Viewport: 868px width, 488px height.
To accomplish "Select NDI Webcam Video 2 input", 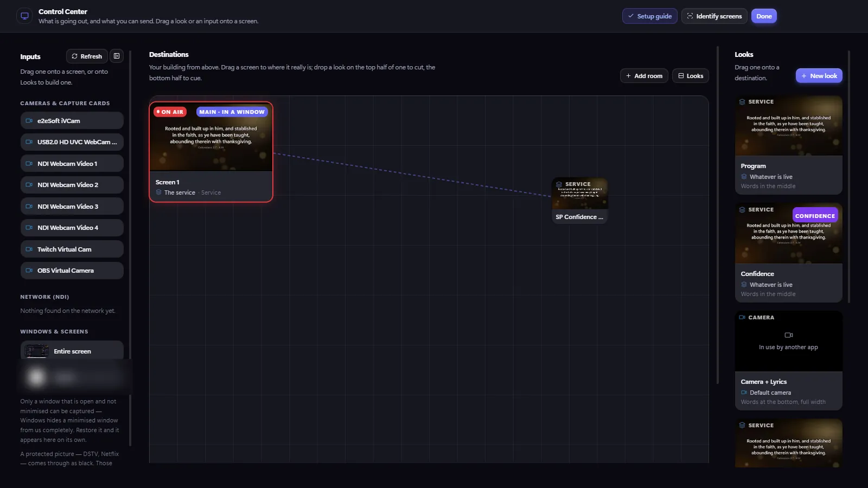I will point(72,185).
